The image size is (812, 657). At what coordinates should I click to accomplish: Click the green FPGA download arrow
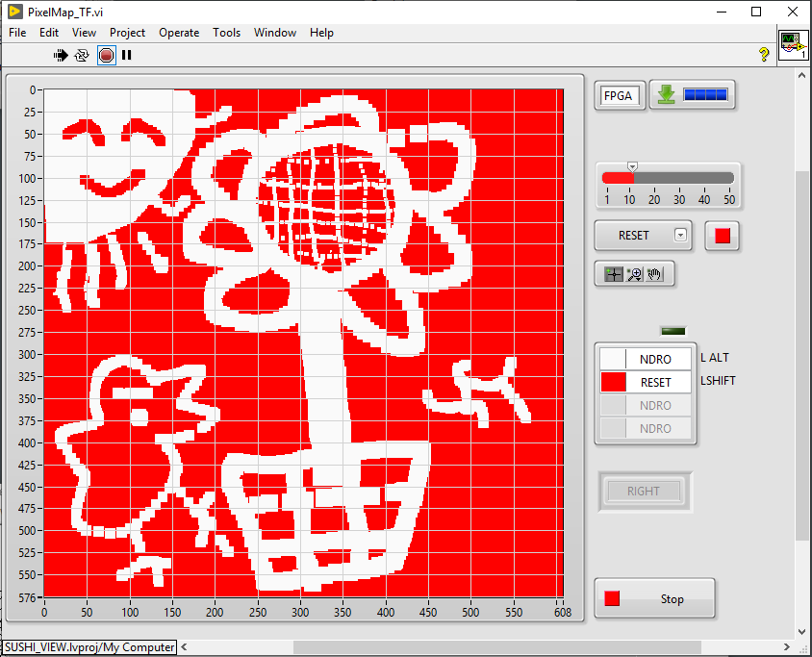tap(666, 94)
